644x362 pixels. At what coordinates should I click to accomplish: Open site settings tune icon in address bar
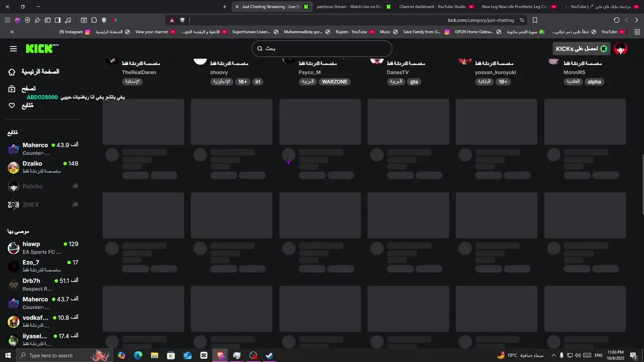pos(522,20)
